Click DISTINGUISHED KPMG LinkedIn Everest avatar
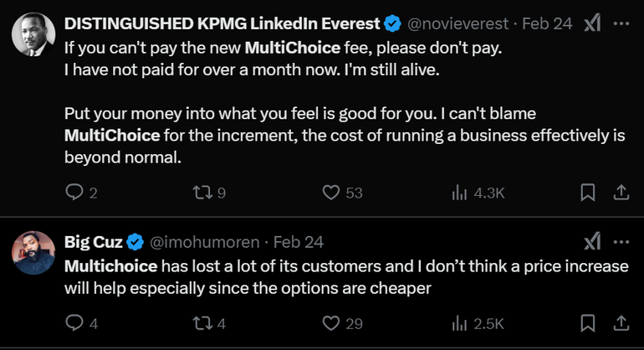 pyautogui.click(x=33, y=33)
